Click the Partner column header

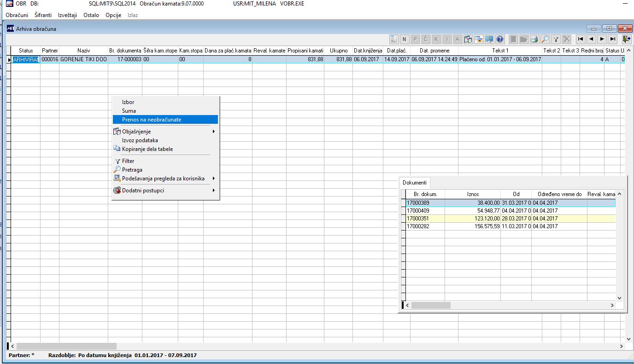pyautogui.click(x=50, y=51)
